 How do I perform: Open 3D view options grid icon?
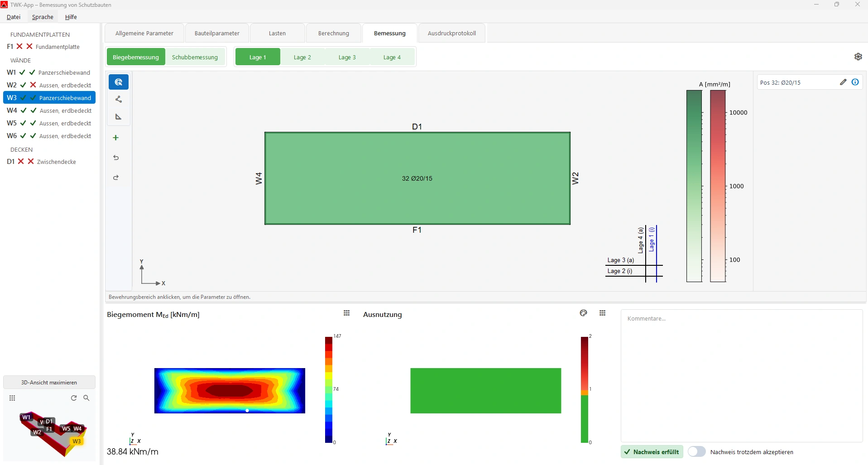12,398
